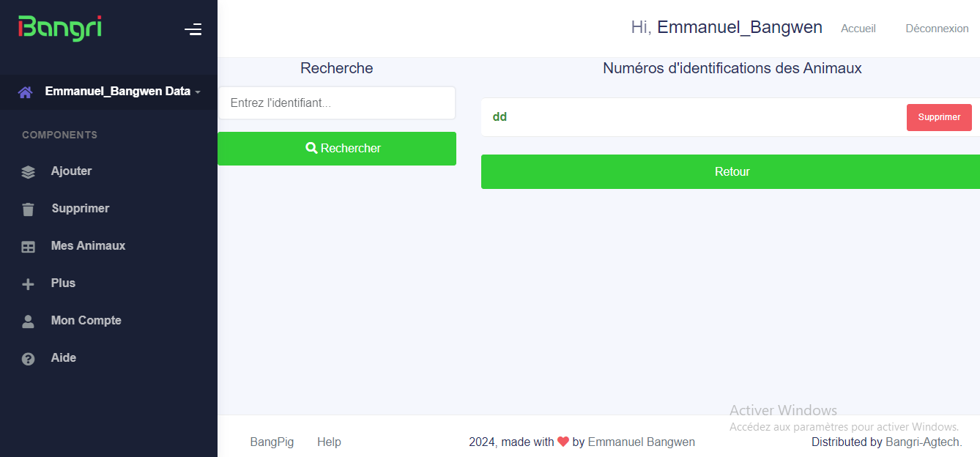Click the Aide question mark icon
This screenshot has width=980, height=457.
coord(28,359)
